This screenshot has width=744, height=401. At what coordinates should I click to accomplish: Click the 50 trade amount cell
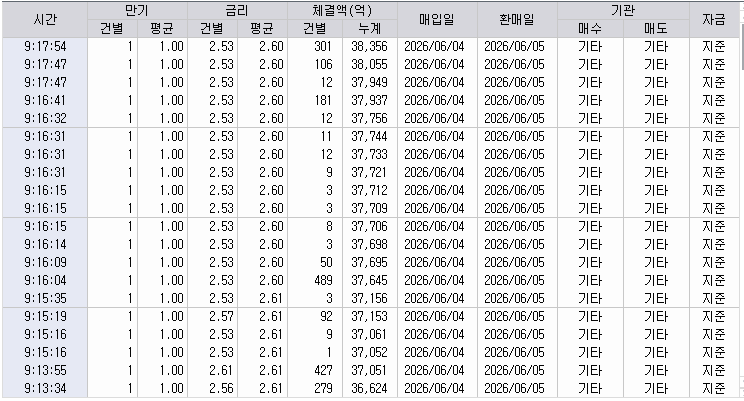(x=315, y=262)
